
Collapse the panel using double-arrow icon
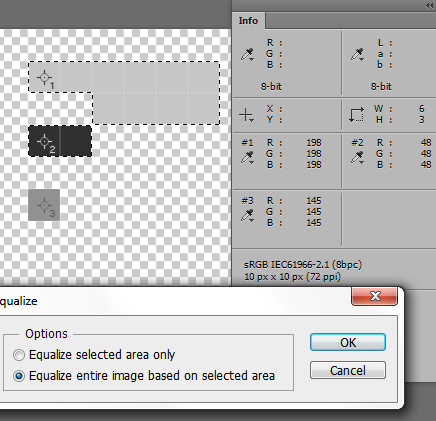click(x=429, y=6)
